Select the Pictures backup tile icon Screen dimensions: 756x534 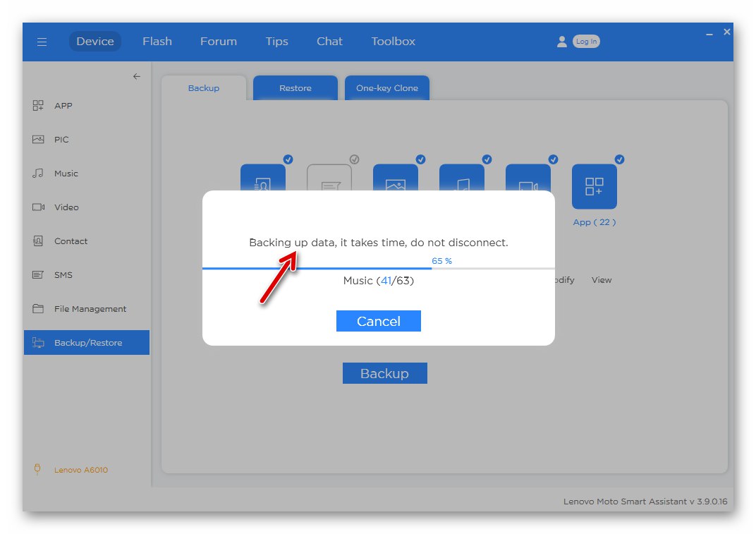coord(396,178)
